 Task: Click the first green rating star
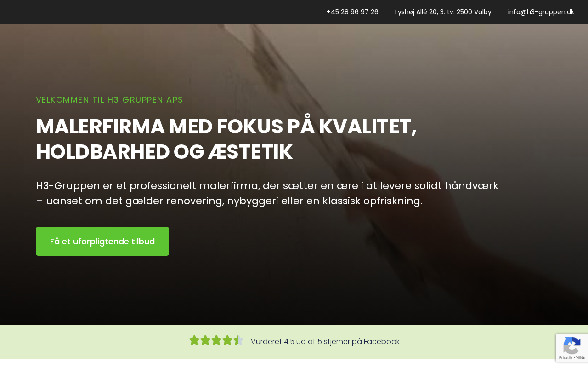click(194, 340)
